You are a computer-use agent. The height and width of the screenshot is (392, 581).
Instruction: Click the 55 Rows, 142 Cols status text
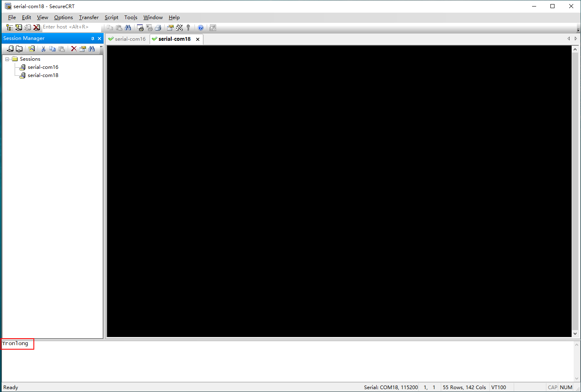pyautogui.click(x=464, y=388)
